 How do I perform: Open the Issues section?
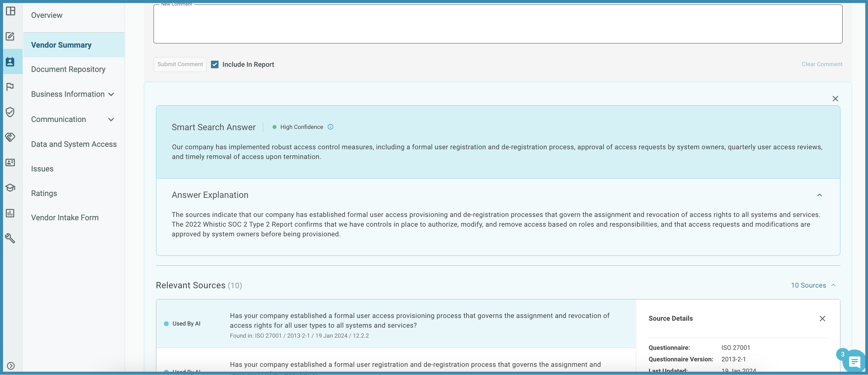[x=42, y=169]
